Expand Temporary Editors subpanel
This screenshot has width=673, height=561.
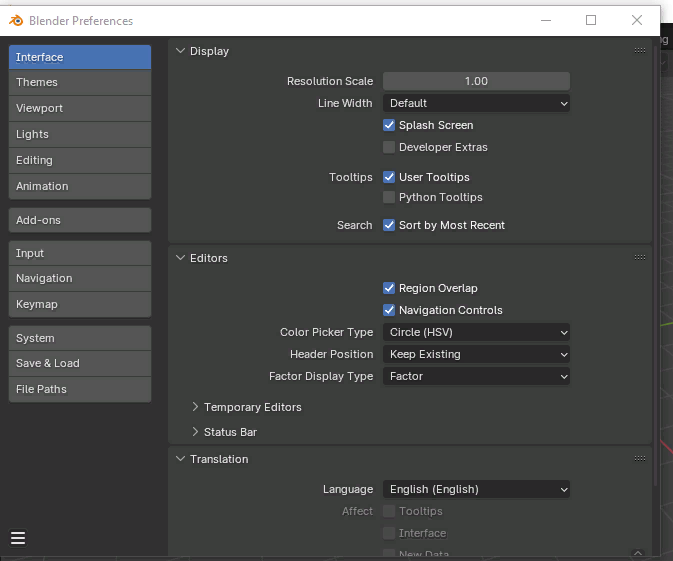[195, 407]
